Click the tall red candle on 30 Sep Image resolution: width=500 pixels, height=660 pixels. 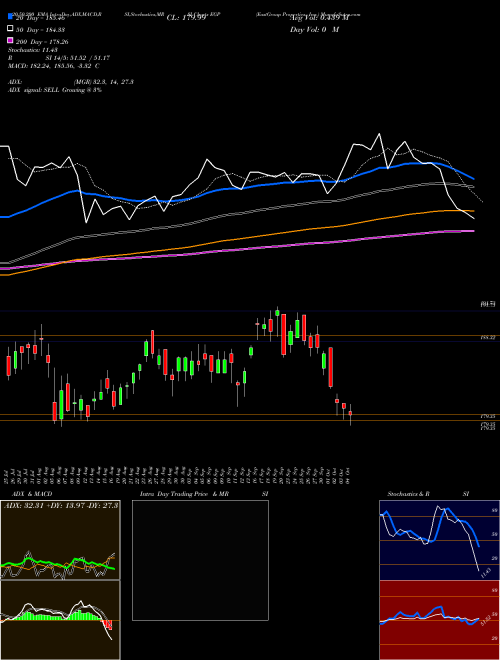tap(331, 367)
